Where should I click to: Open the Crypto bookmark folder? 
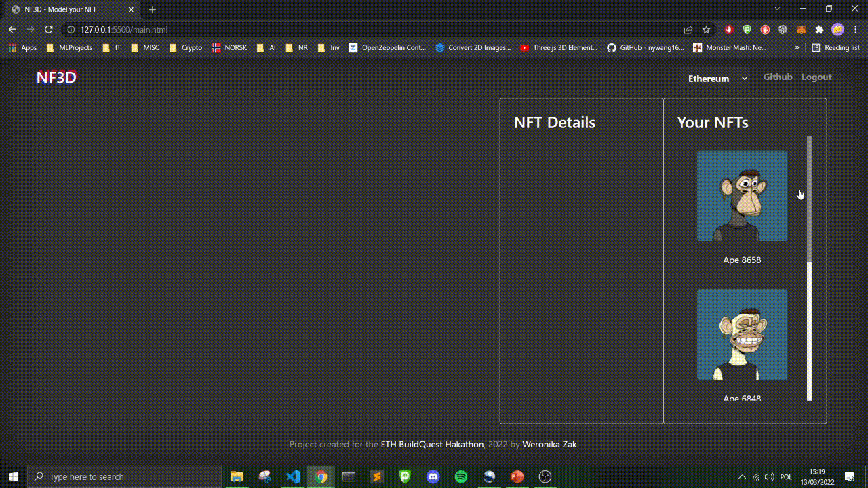coord(185,48)
